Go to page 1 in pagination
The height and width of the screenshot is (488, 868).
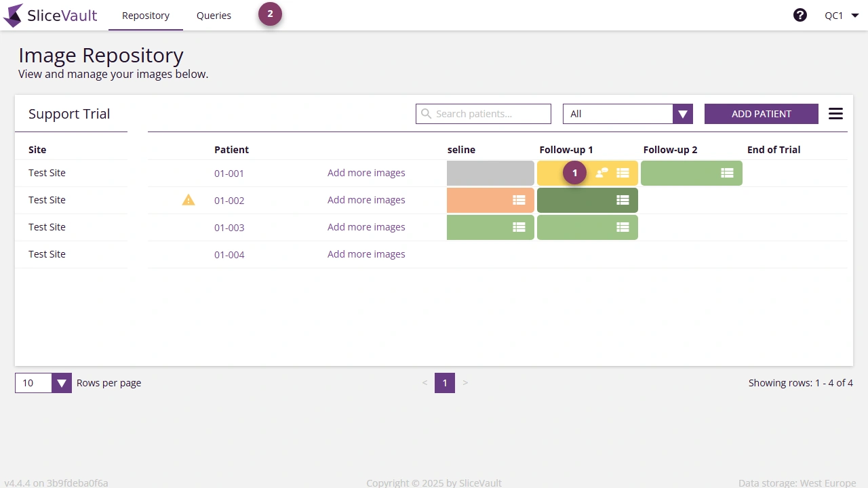pyautogui.click(x=445, y=383)
